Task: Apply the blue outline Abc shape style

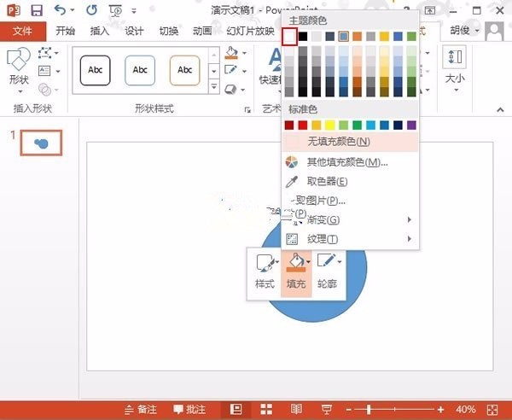Action: click(140, 70)
